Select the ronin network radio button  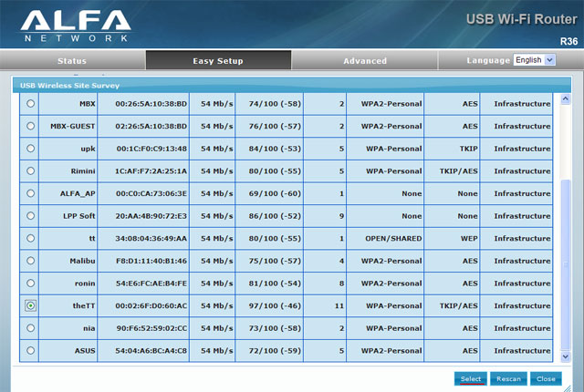pos(30,284)
